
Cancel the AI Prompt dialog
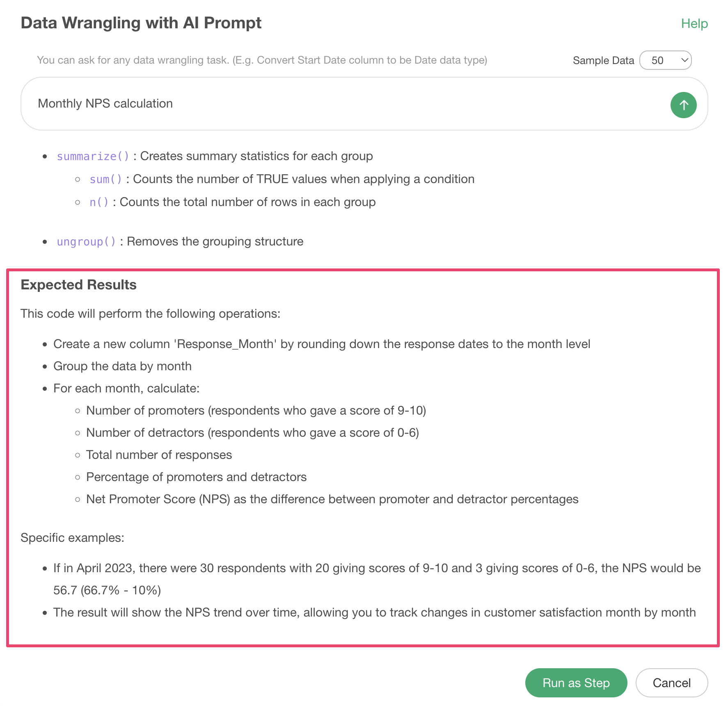(x=671, y=683)
